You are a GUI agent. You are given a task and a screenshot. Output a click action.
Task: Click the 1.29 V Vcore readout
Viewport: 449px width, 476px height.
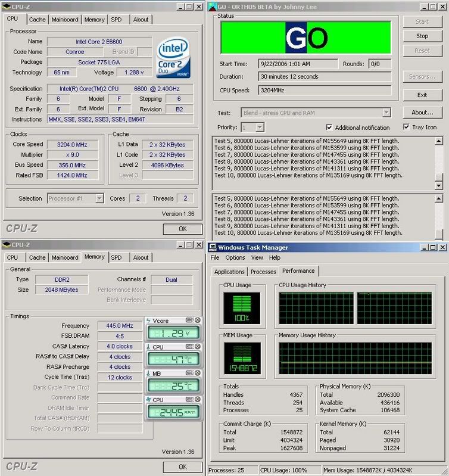coord(173,333)
